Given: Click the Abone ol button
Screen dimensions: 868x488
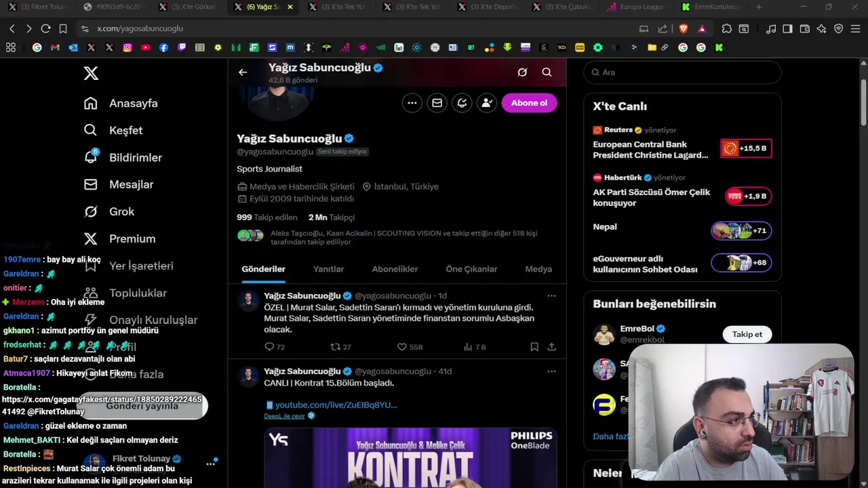Looking at the screenshot, I should (529, 103).
